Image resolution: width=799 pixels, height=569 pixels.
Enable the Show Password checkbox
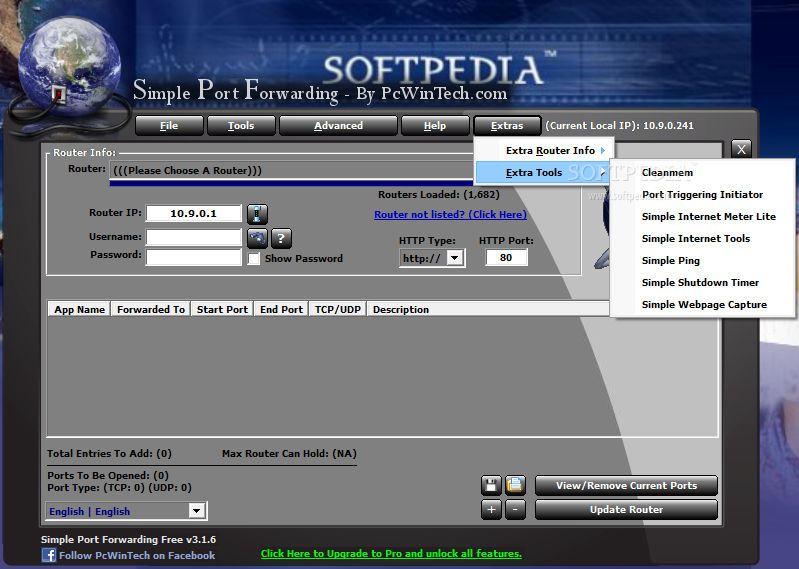pyautogui.click(x=254, y=258)
